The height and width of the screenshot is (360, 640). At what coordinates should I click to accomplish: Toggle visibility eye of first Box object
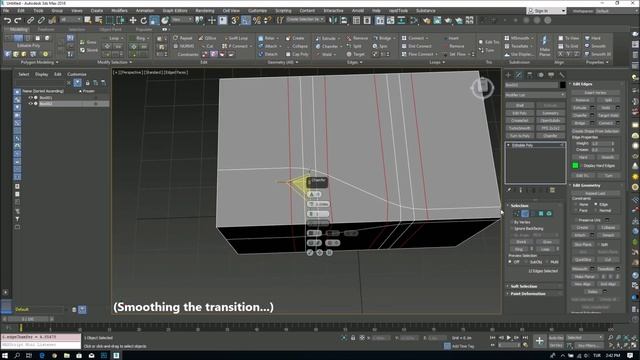click(30, 98)
